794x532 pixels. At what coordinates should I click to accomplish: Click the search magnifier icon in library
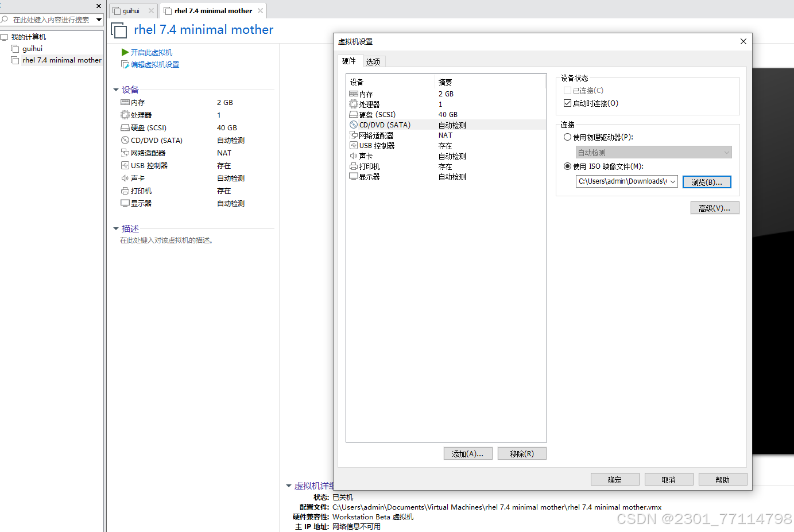click(x=5, y=20)
